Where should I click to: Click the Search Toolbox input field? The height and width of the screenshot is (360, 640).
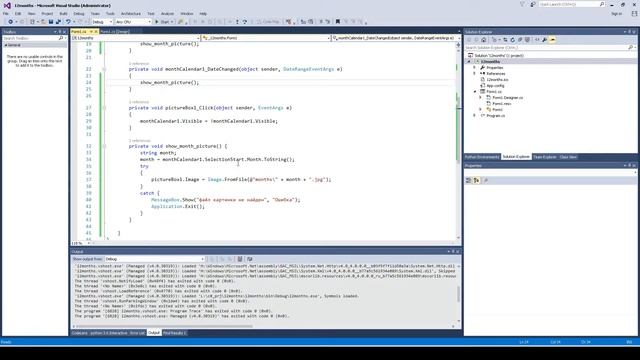click(x=31, y=38)
